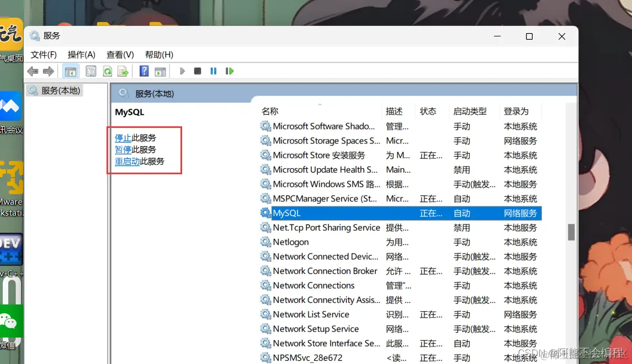Click the gear icon beside Network Connections

click(x=265, y=286)
